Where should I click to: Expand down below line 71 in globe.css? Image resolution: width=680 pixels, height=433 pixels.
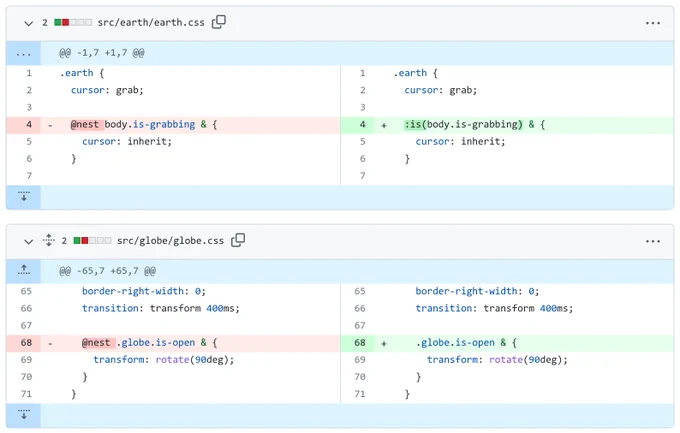pos(23,415)
